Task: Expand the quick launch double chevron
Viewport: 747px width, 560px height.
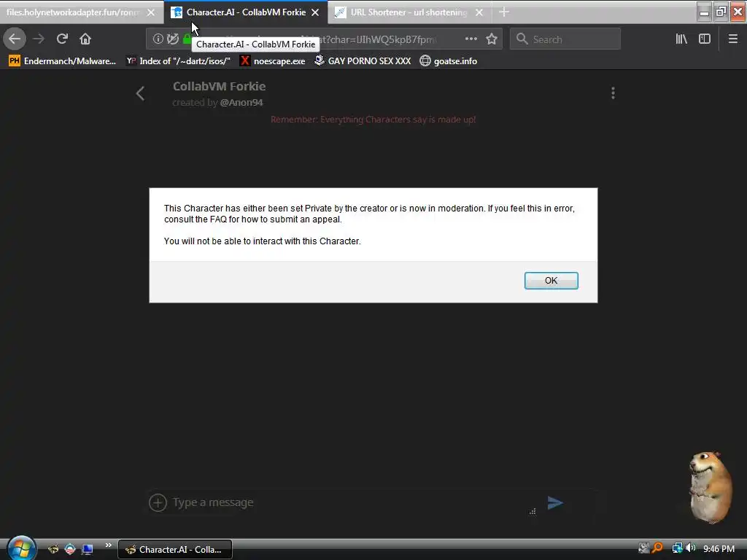Action: click(x=108, y=545)
